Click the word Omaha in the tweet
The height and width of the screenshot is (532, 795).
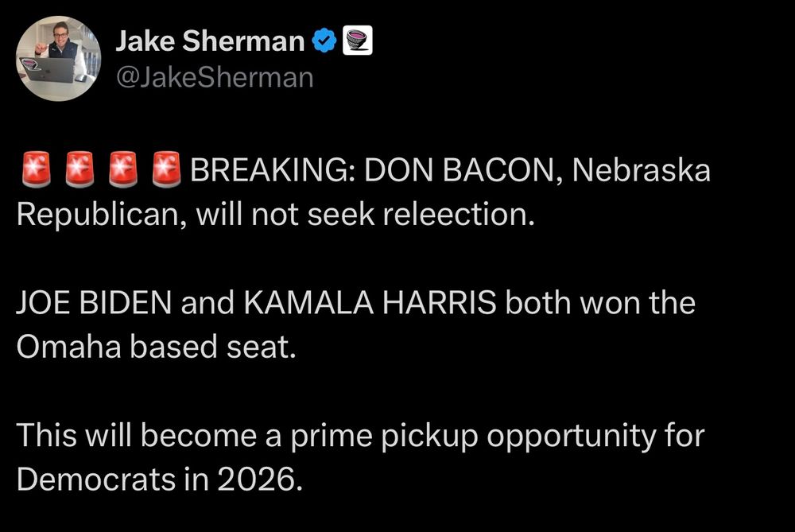[x=69, y=347]
